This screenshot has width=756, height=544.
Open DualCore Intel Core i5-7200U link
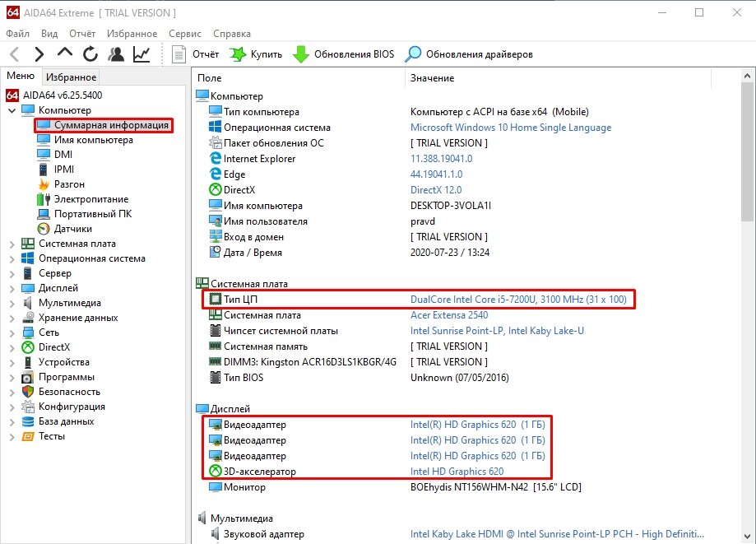click(x=518, y=300)
